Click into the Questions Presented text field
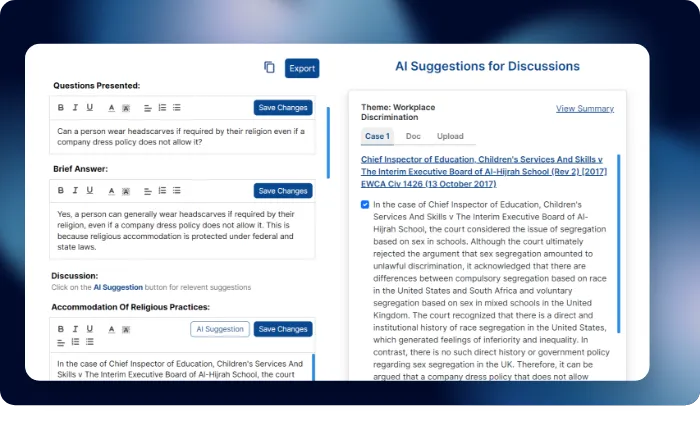 pyautogui.click(x=182, y=137)
